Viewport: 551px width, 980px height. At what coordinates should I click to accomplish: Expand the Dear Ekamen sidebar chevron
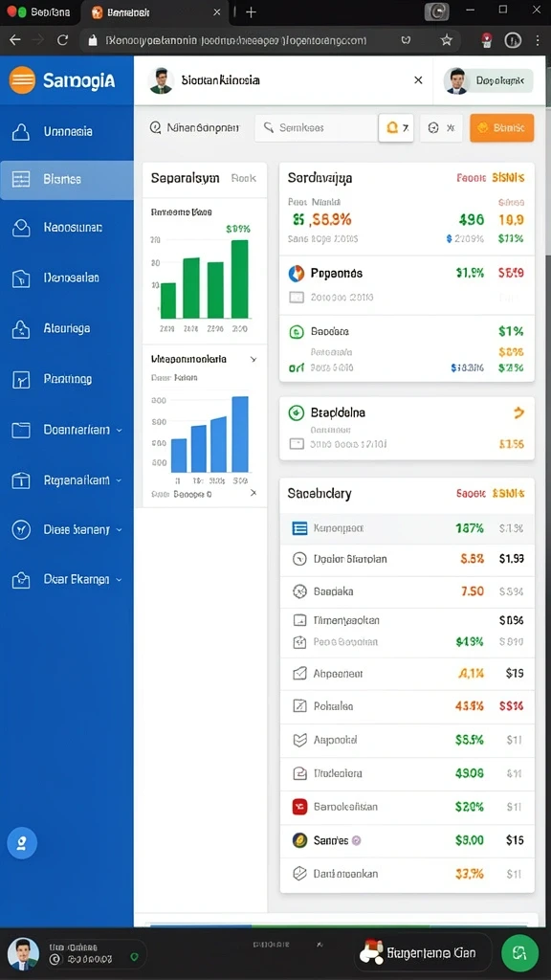tap(120, 579)
